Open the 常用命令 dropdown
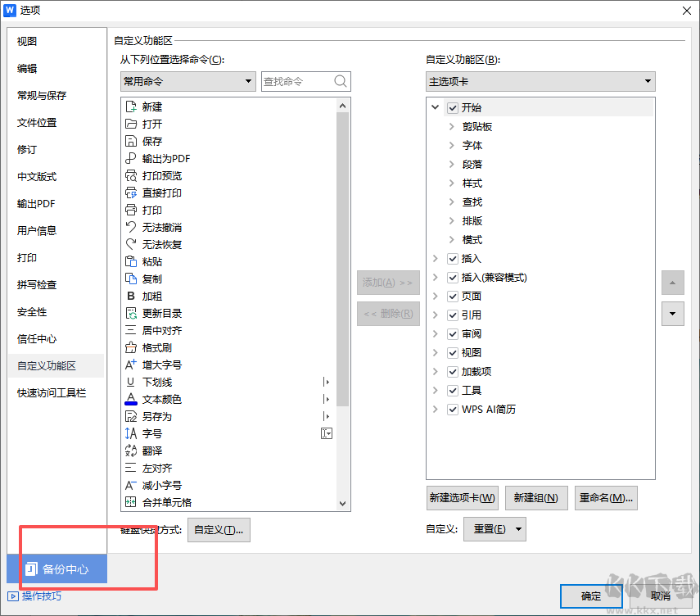Viewport: 700px width, 616px height. click(188, 81)
